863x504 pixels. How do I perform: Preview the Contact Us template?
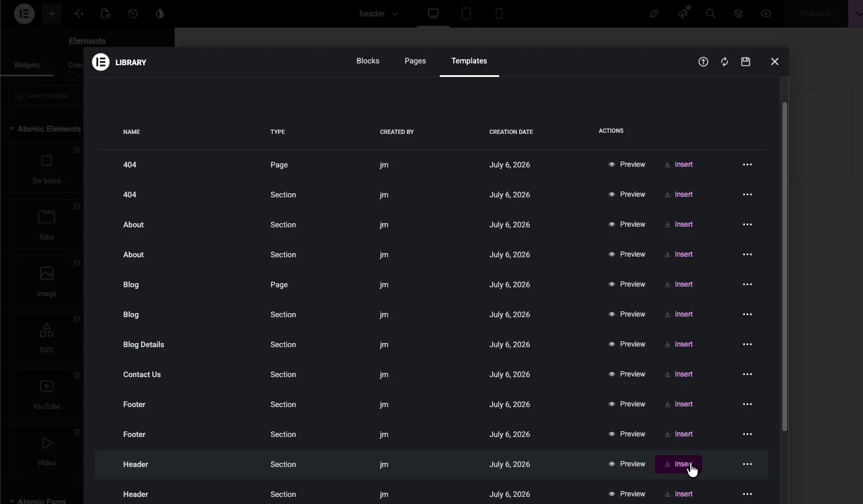pos(627,374)
